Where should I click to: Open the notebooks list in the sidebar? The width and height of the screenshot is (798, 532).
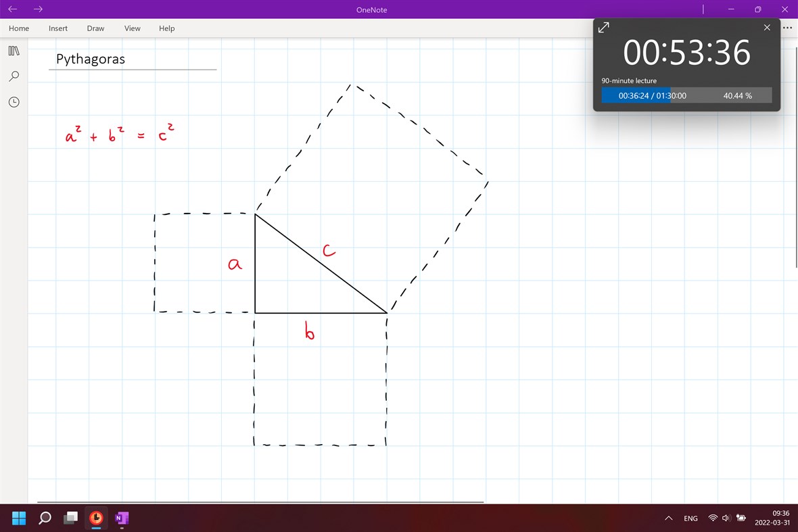pyautogui.click(x=14, y=51)
